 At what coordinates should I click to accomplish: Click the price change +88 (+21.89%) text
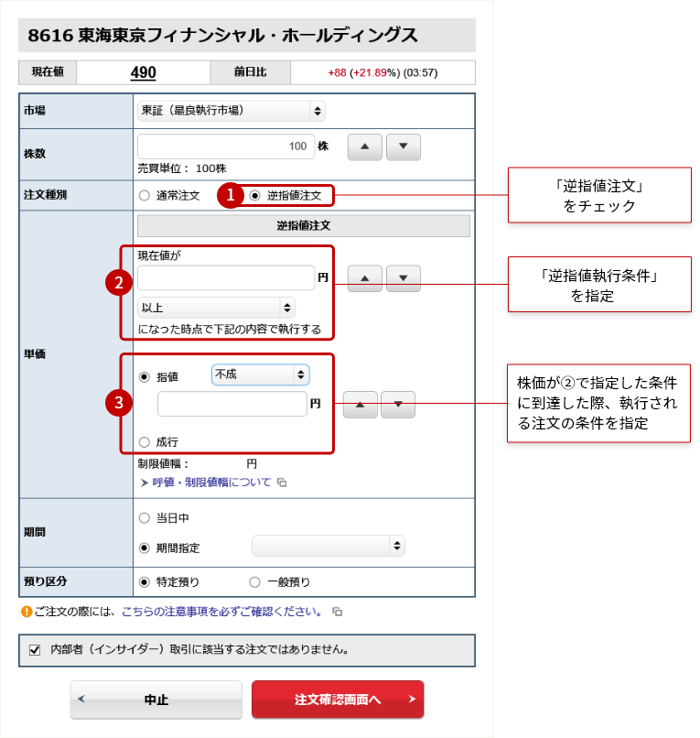(364, 73)
